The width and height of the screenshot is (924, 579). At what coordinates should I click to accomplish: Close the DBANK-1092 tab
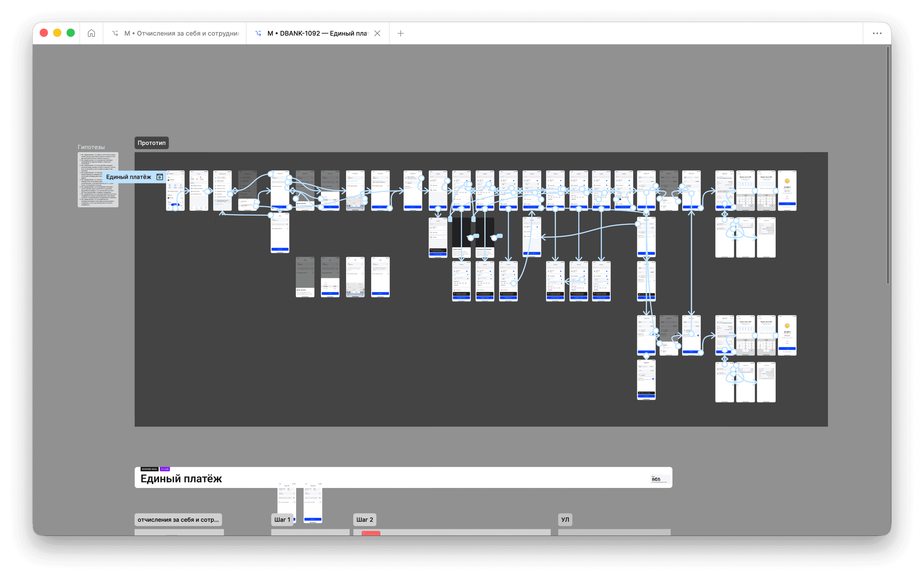(377, 33)
